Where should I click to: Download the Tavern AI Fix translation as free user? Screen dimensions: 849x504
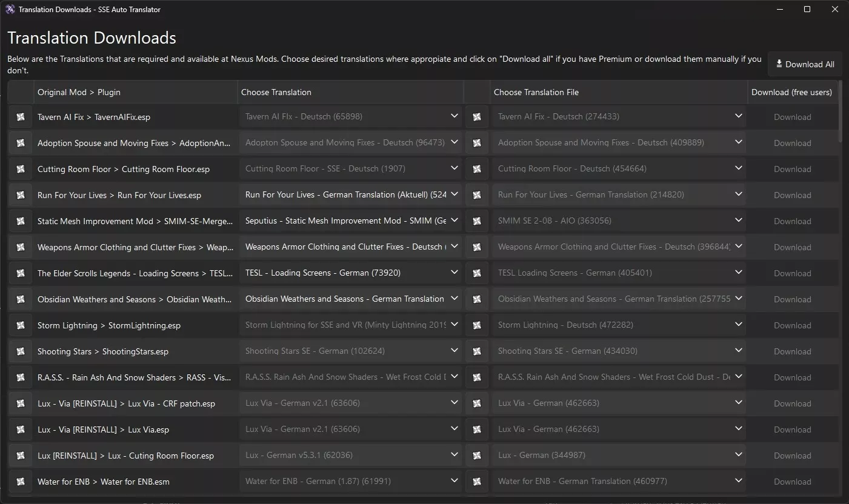coord(792,117)
